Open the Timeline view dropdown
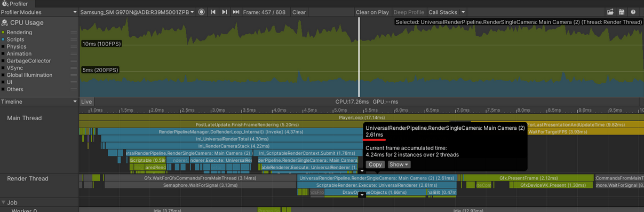This screenshot has height=212, width=644. [x=39, y=101]
